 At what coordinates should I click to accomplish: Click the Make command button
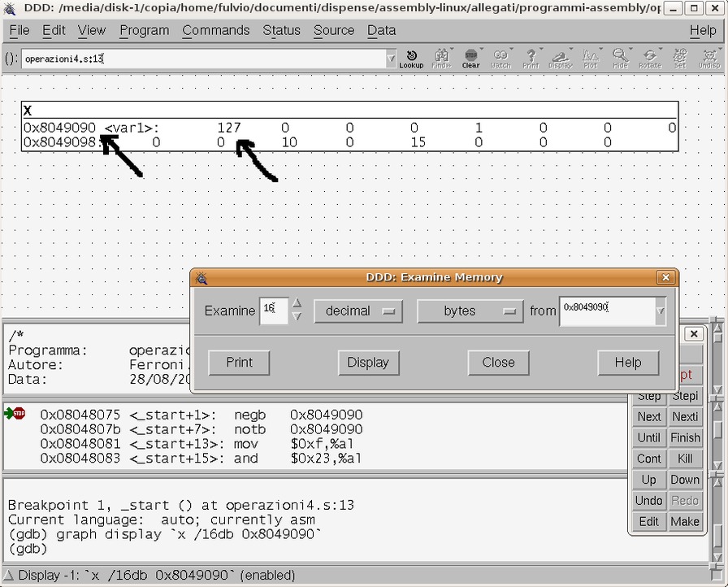[685, 521]
